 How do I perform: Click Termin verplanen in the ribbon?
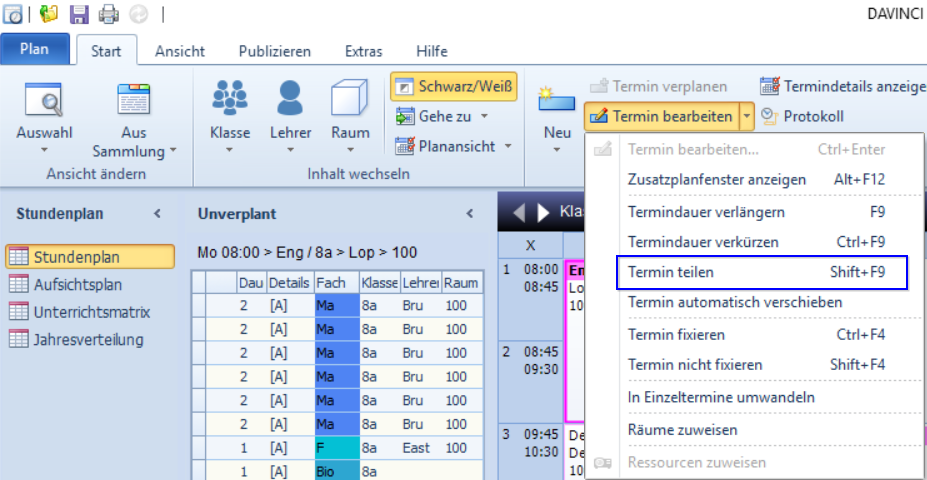[x=659, y=86]
